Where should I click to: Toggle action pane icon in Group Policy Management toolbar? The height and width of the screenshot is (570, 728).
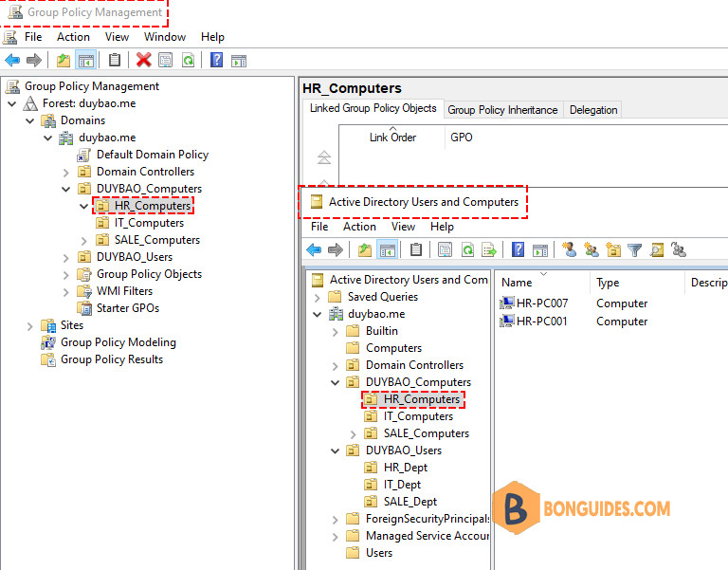[x=239, y=61]
